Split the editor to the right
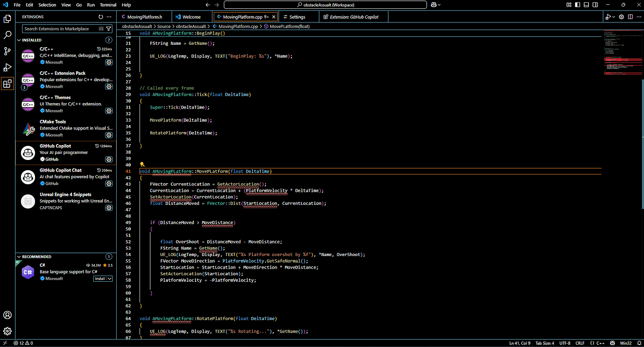The width and height of the screenshot is (644, 347). (x=630, y=17)
